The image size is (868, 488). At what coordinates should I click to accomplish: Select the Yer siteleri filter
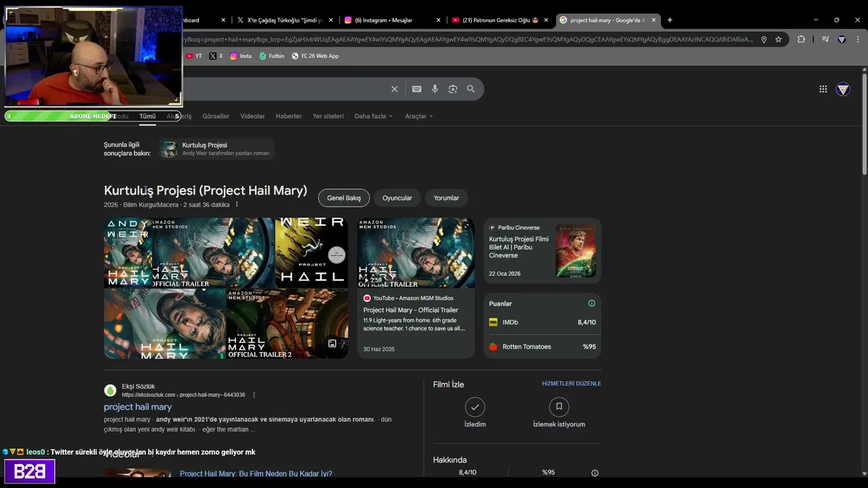[328, 116]
